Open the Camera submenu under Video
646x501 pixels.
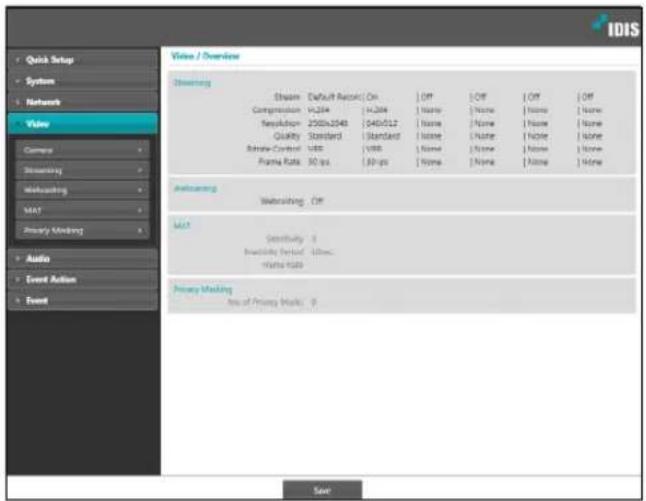(82, 150)
